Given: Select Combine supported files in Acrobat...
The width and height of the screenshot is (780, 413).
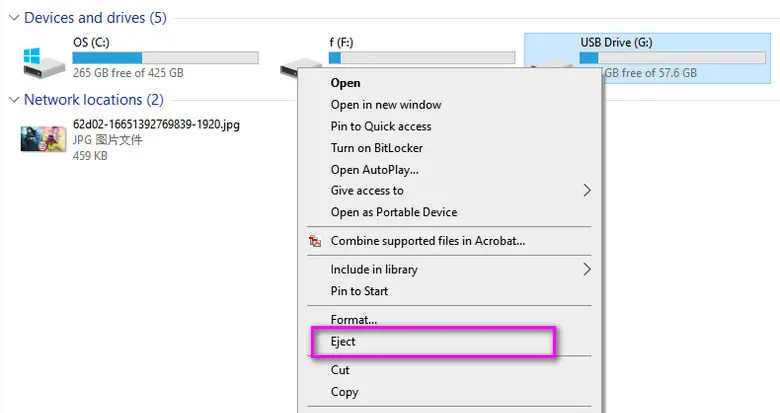Looking at the screenshot, I should tap(428, 241).
